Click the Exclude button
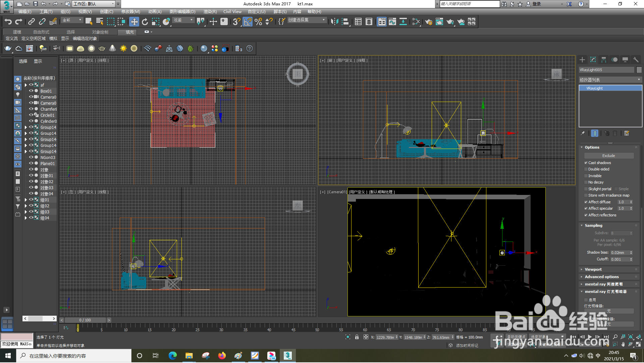 pyautogui.click(x=608, y=156)
